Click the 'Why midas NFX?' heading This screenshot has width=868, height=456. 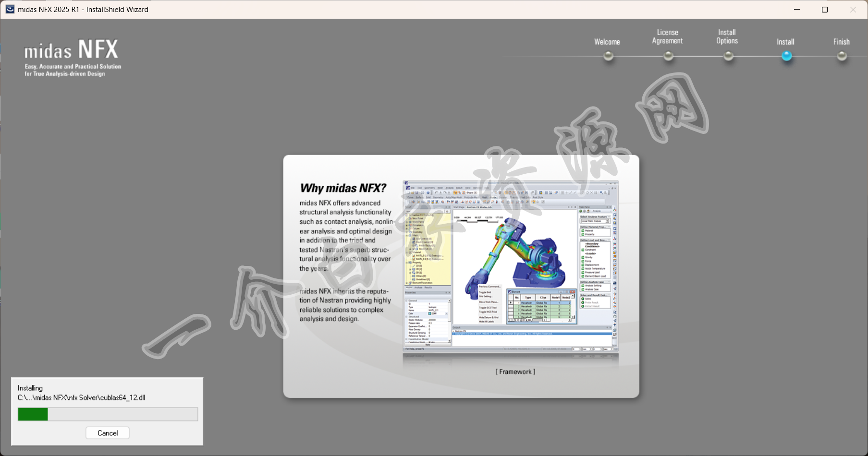pos(343,188)
